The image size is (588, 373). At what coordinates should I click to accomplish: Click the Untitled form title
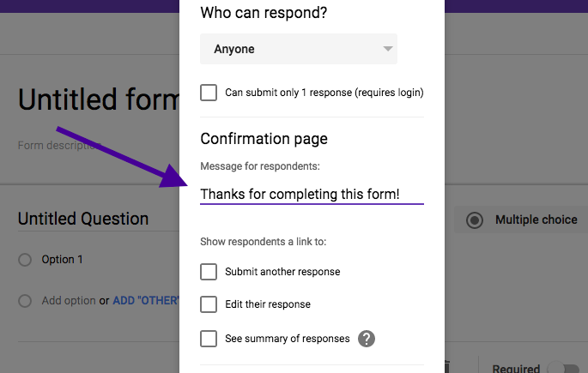pos(99,99)
